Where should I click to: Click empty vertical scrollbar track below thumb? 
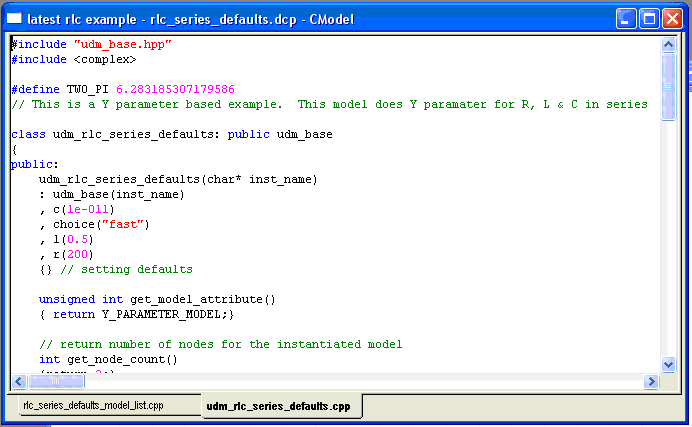(669, 250)
